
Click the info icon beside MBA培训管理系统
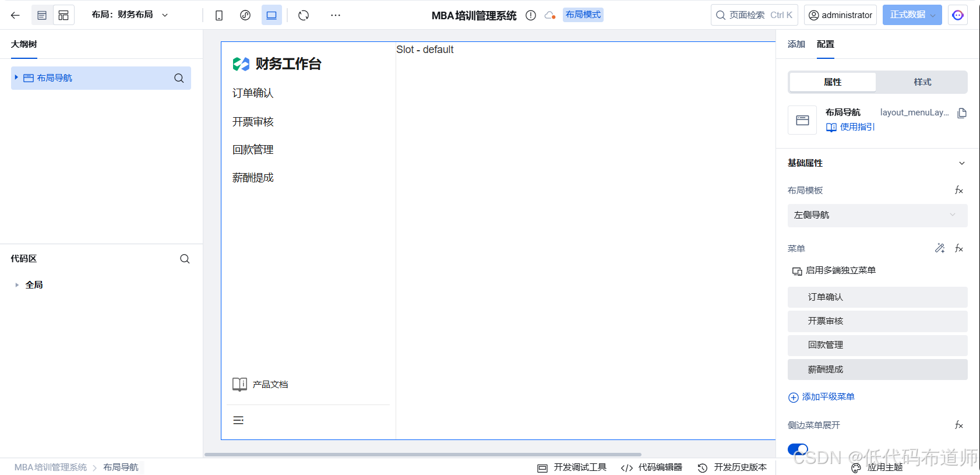coord(531,16)
